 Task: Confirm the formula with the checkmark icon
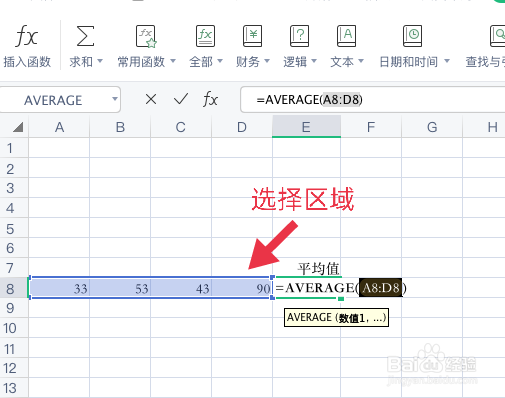coord(181,99)
